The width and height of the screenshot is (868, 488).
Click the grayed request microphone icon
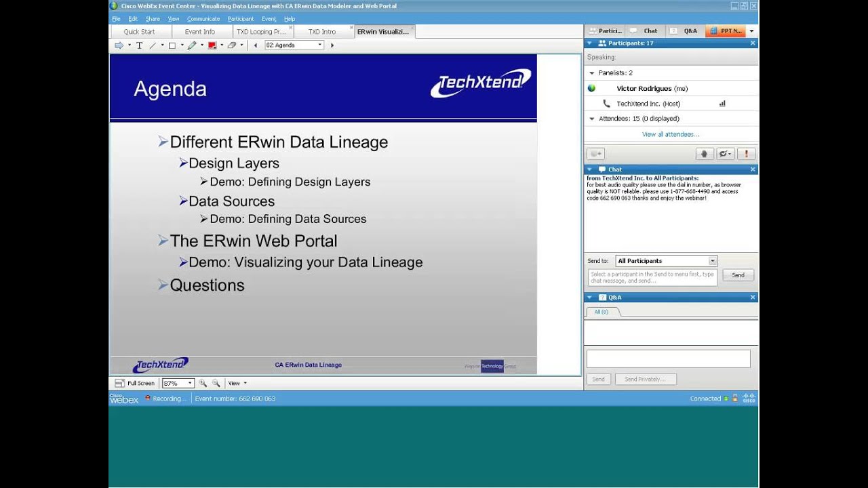595,154
